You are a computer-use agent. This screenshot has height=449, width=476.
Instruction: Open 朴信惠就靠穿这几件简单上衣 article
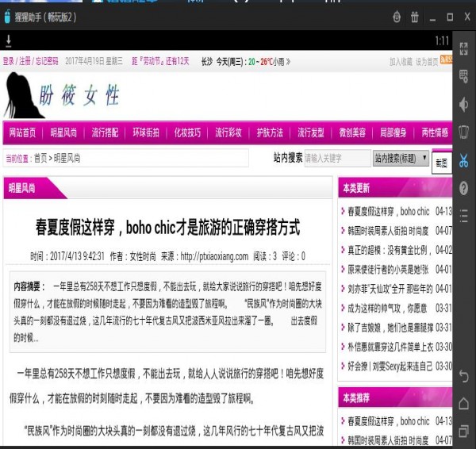[x=390, y=347]
